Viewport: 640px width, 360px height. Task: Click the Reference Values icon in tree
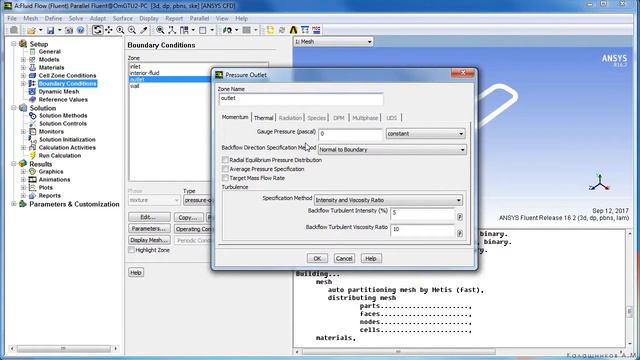[33, 100]
